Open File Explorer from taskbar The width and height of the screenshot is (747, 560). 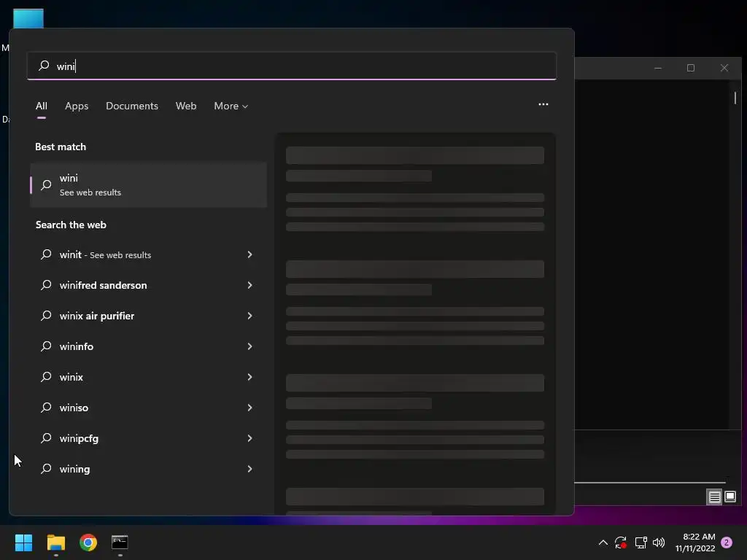[55, 542]
